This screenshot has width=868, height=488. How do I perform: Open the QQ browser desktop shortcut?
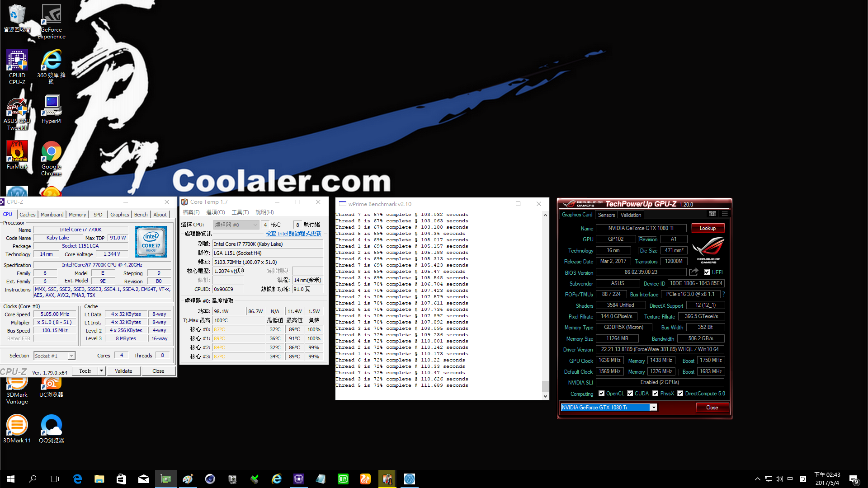point(52,428)
